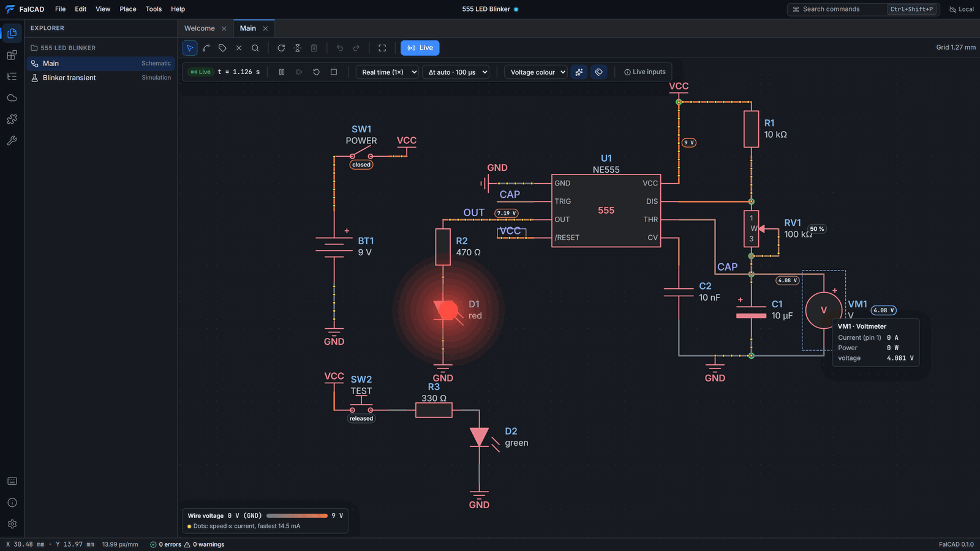Toggle the current animation sparkle button
This screenshot has width=980, height=551.
click(x=579, y=72)
